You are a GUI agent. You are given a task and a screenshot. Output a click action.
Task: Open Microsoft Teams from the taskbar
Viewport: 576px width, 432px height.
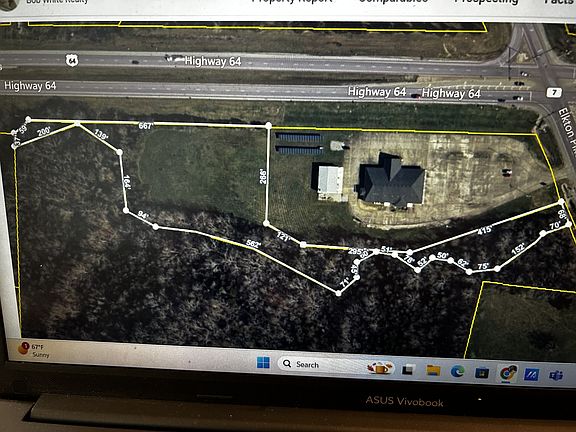pos(555,375)
